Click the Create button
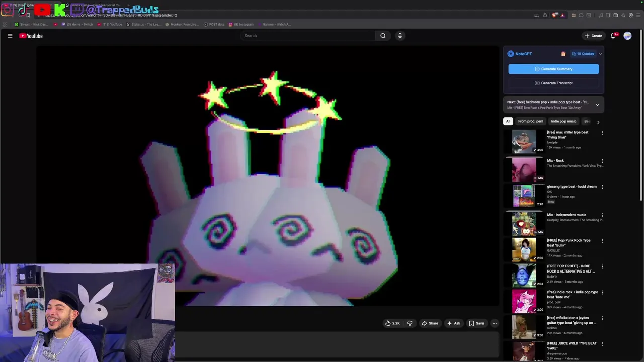 594,36
